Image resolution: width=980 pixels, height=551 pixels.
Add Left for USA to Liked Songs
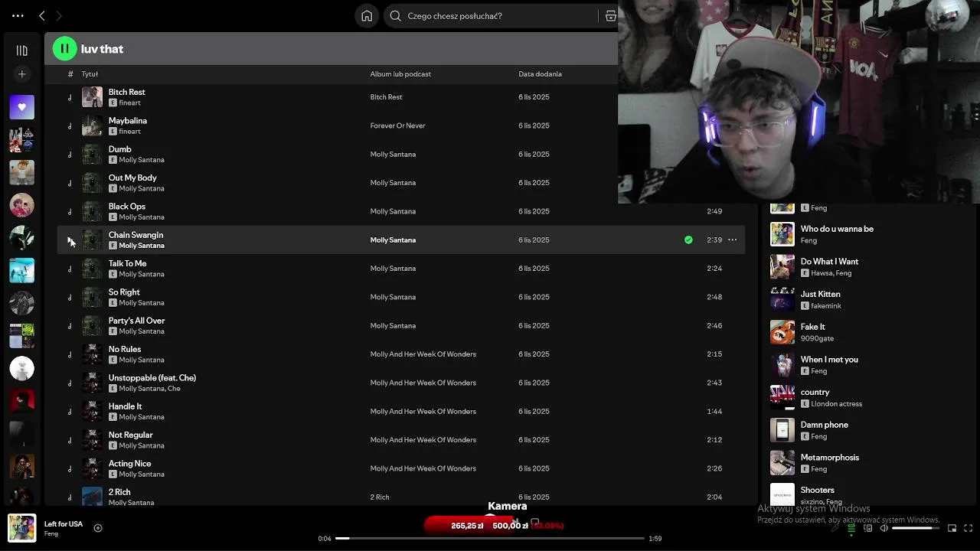98,528
